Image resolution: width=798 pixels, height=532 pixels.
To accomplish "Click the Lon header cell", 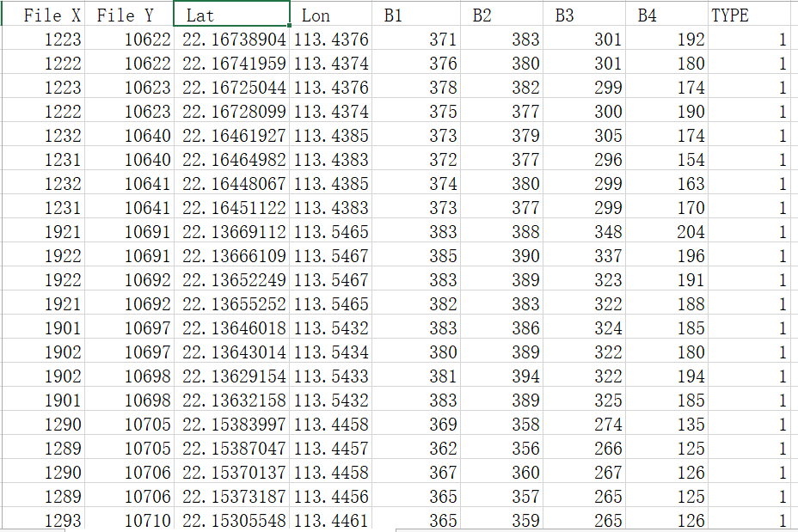I will click(x=331, y=15).
